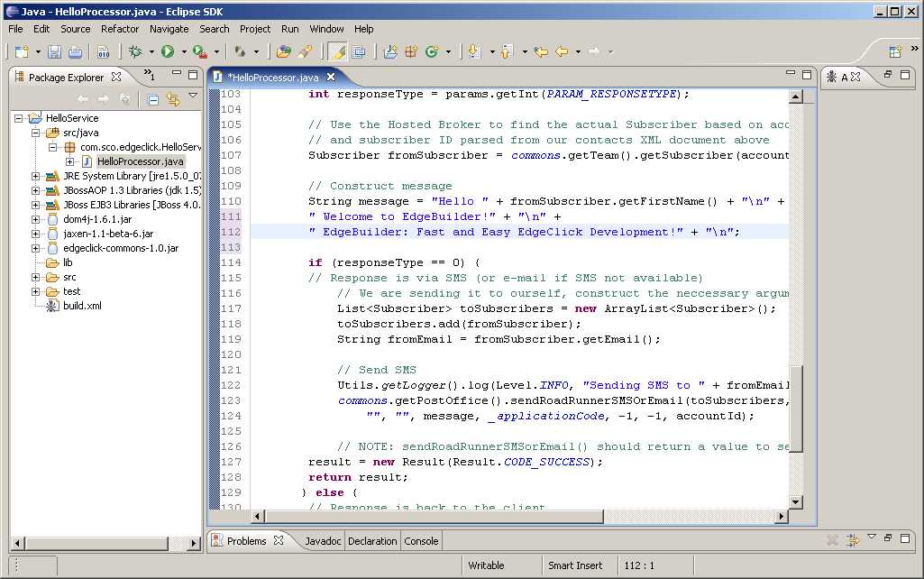Collapse the HelloService project node
This screenshot has height=579, width=924.
coord(18,118)
